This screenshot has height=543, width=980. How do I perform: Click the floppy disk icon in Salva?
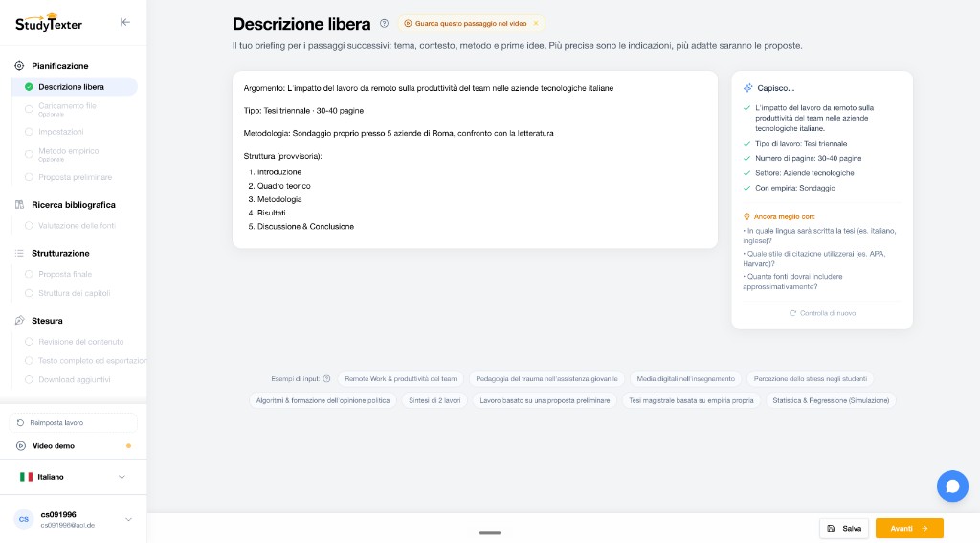point(831,529)
